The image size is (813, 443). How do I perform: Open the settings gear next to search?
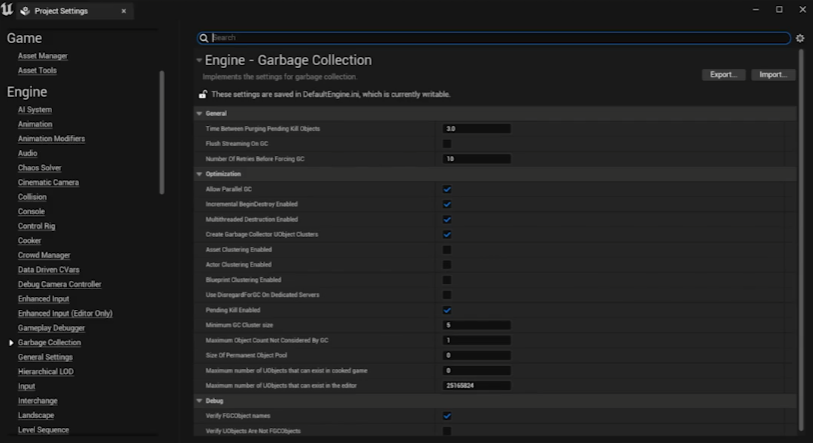(800, 38)
